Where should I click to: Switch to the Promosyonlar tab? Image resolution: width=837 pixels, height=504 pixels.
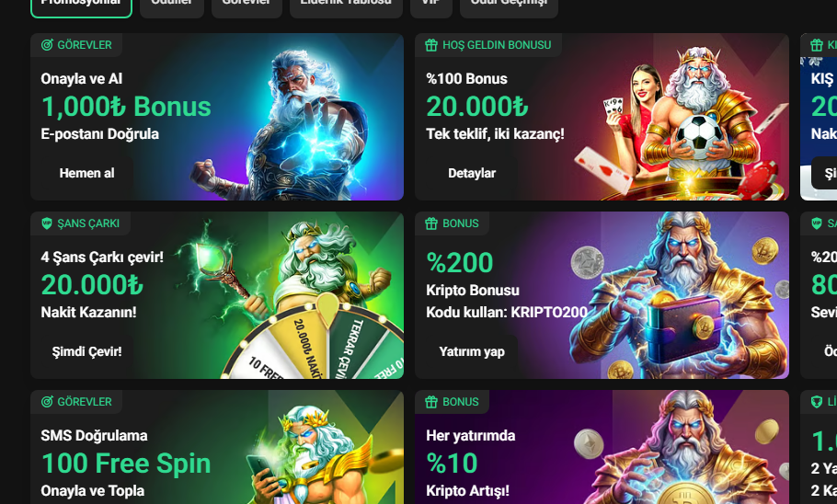(x=81, y=6)
